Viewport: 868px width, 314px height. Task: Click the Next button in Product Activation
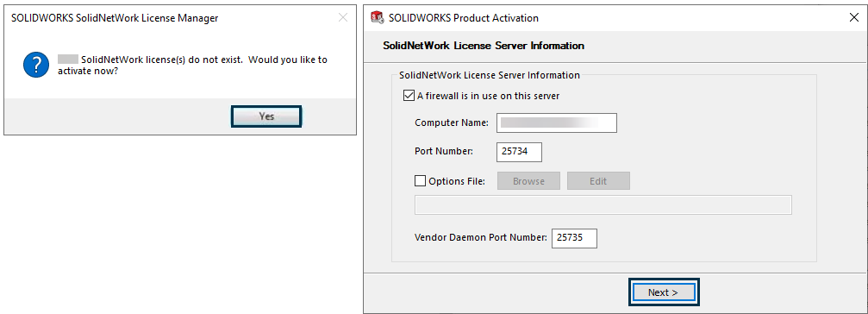coord(664,292)
